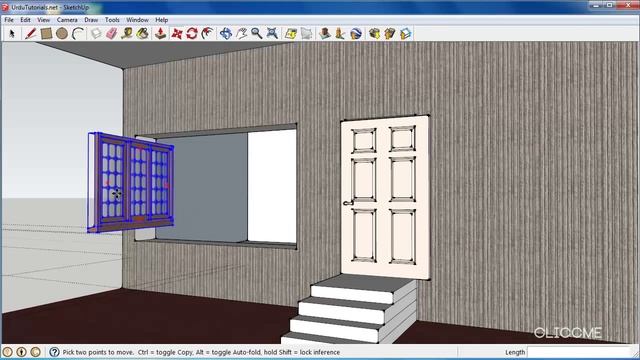640x360 pixels.
Task: Select the red Move tool
Action: [176, 33]
